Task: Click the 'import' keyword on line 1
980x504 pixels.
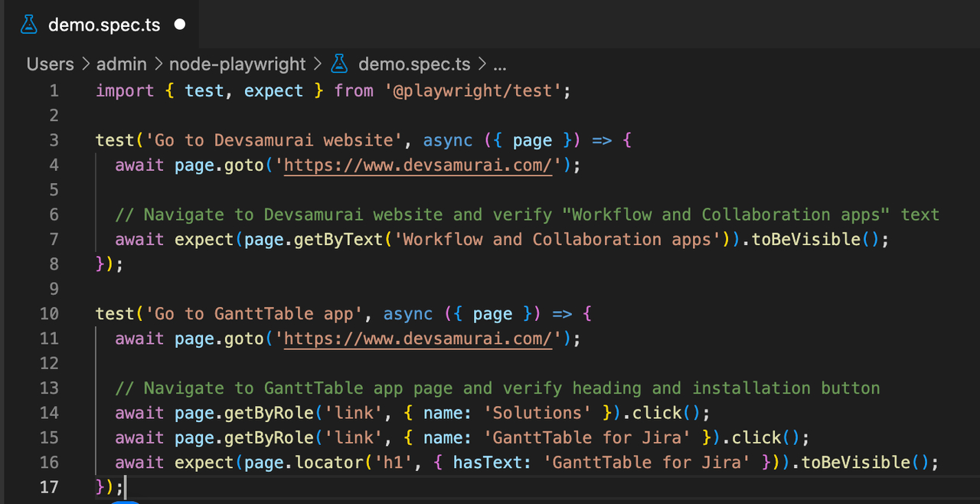Action: (x=125, y=91)
